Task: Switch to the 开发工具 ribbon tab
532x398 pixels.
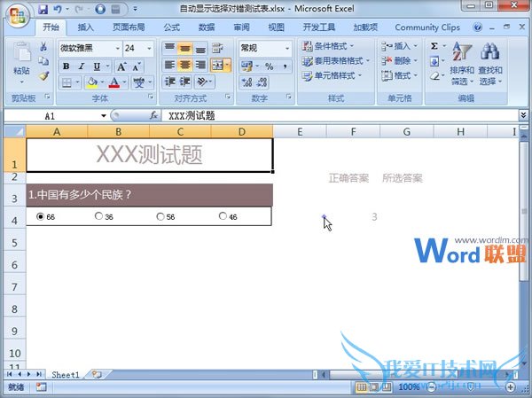Action: (318, 27)
